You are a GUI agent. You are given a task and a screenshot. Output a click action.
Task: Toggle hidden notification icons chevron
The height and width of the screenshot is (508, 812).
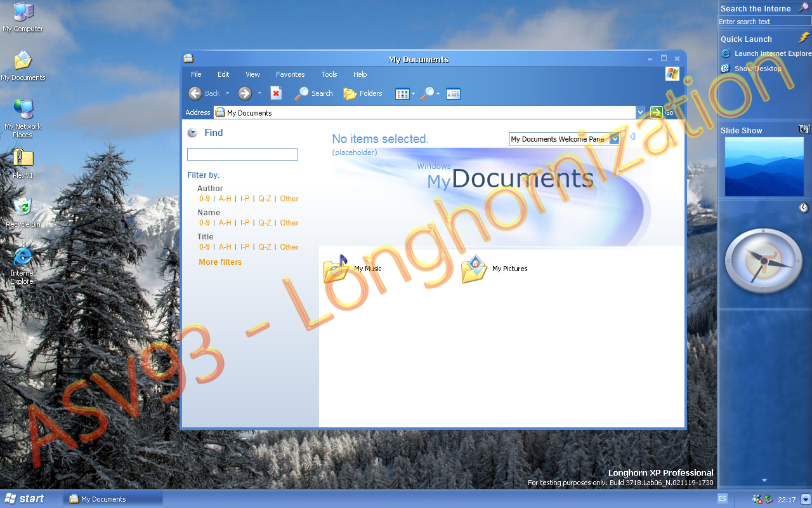806,499
